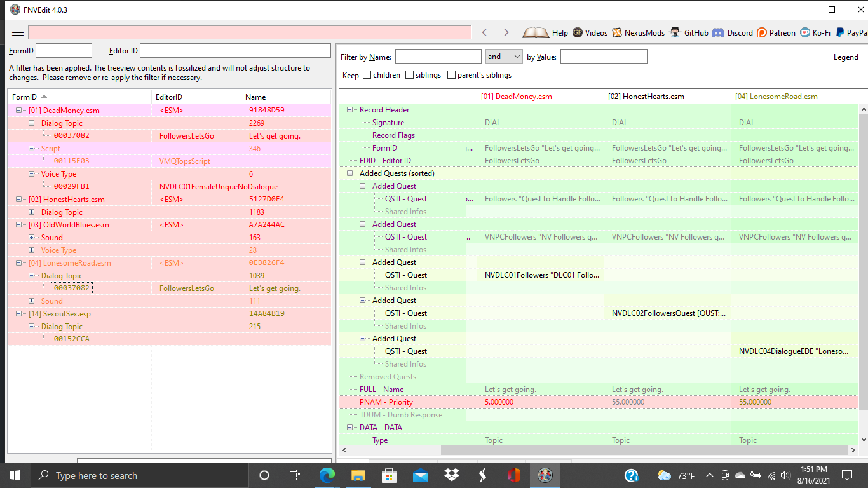The width and height of the screenshot is (868, 488).
Task: Visit NexusMods from the toolbar
Action: coord(617,32)
